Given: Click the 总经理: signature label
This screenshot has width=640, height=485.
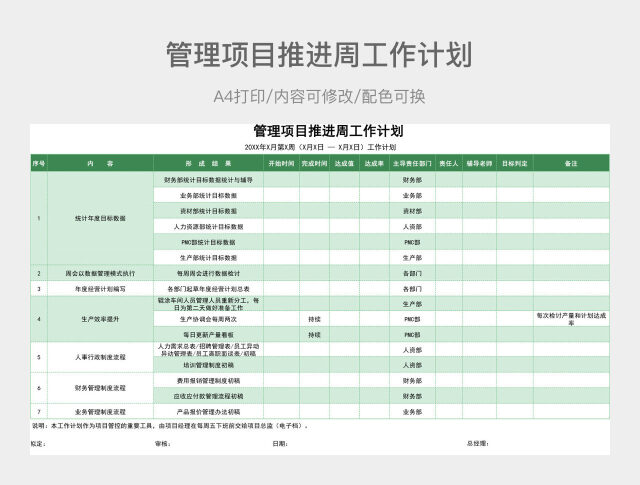Looking at the screenshot, I should click(x=478, y=443).
